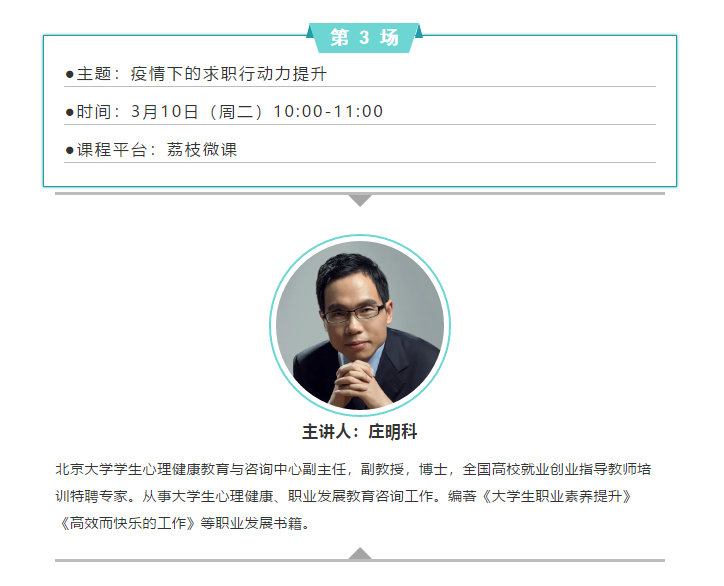The image size is (724, 586).
Task: Click the right teal fold of the banner
Action: click(418, 31)
